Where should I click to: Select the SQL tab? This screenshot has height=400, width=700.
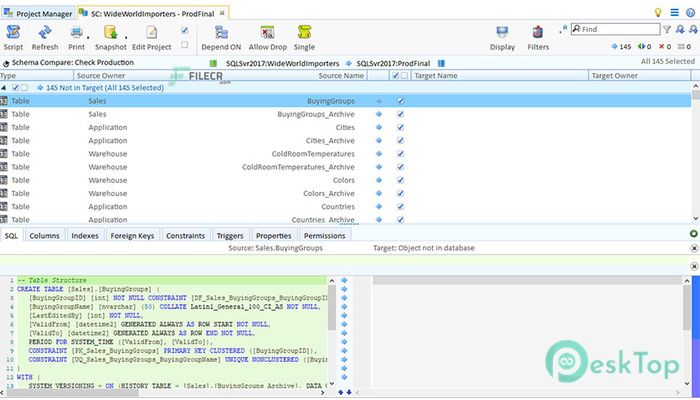pyautogui.click(x=11, y=235)
